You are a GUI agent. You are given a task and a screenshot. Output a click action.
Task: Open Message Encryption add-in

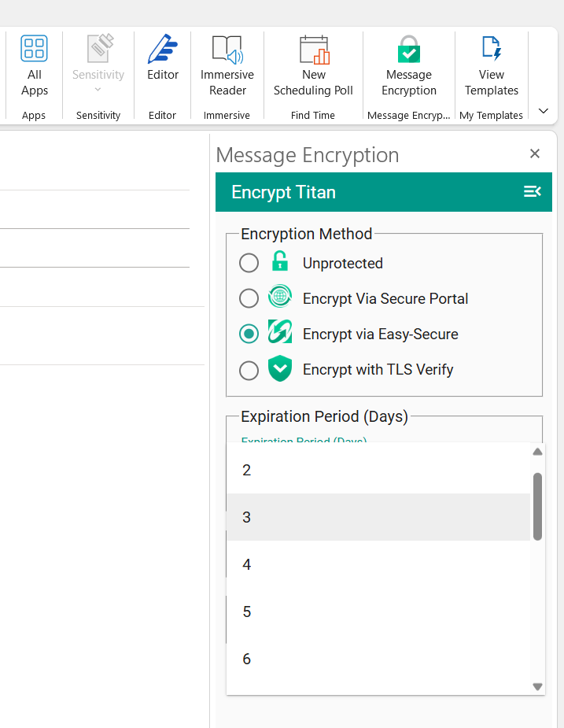point(409,65)
